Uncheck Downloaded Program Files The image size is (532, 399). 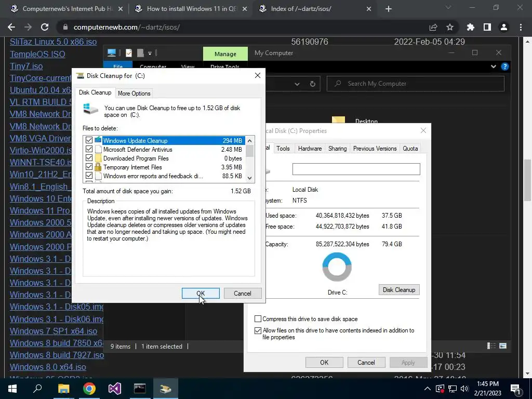[x=89, y=158]
